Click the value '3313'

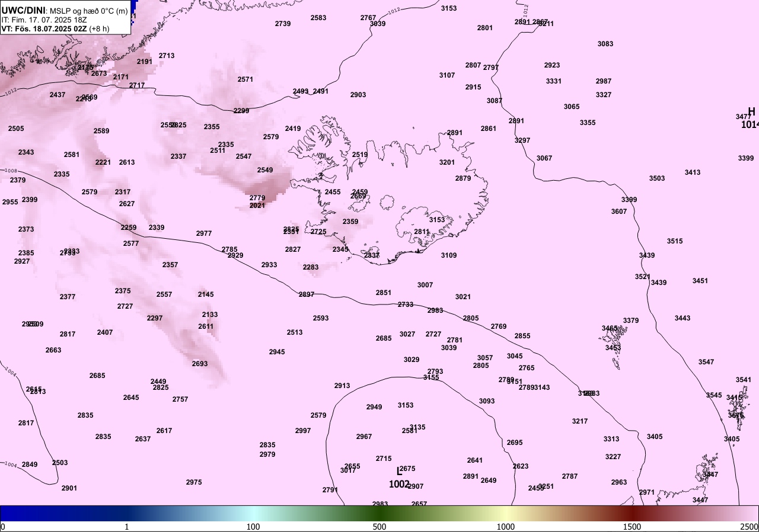611,439
